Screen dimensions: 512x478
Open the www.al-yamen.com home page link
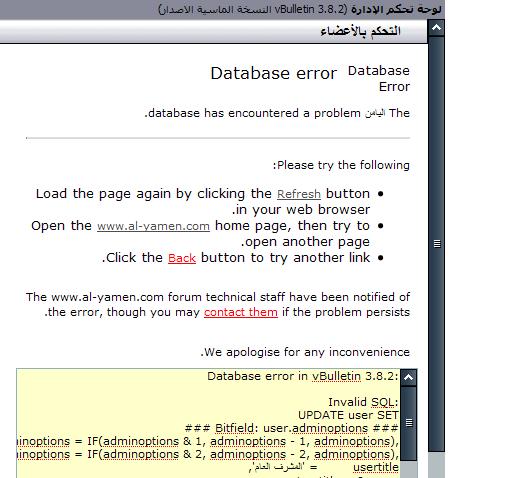(x=153, y=226)
